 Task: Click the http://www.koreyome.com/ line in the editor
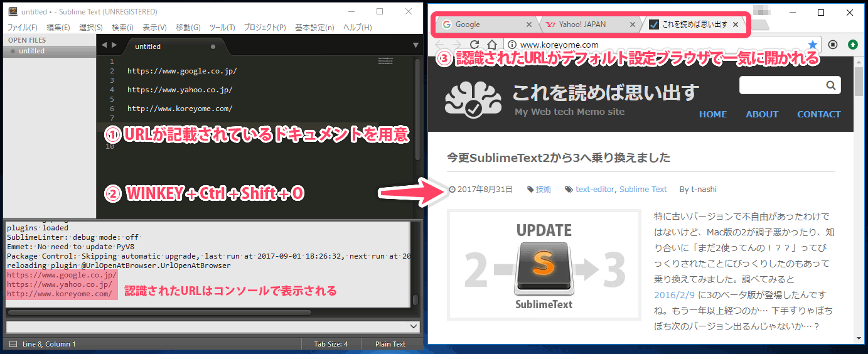pyautogui.click(x=179, y=109)
